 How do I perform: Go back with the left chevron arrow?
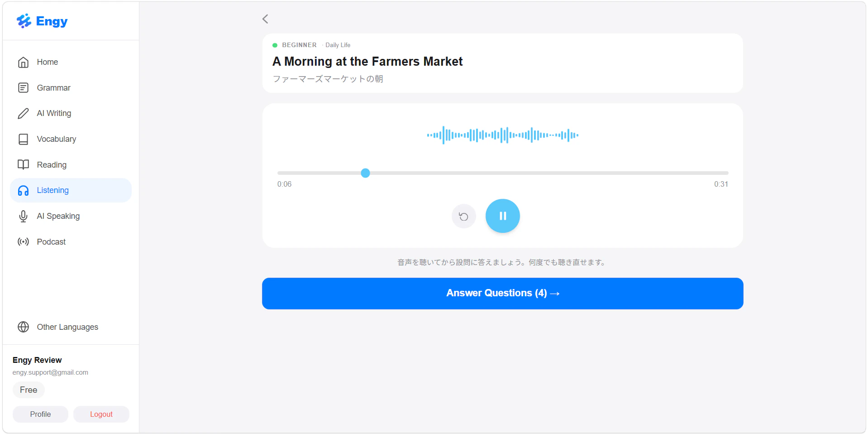click(265, 19)
